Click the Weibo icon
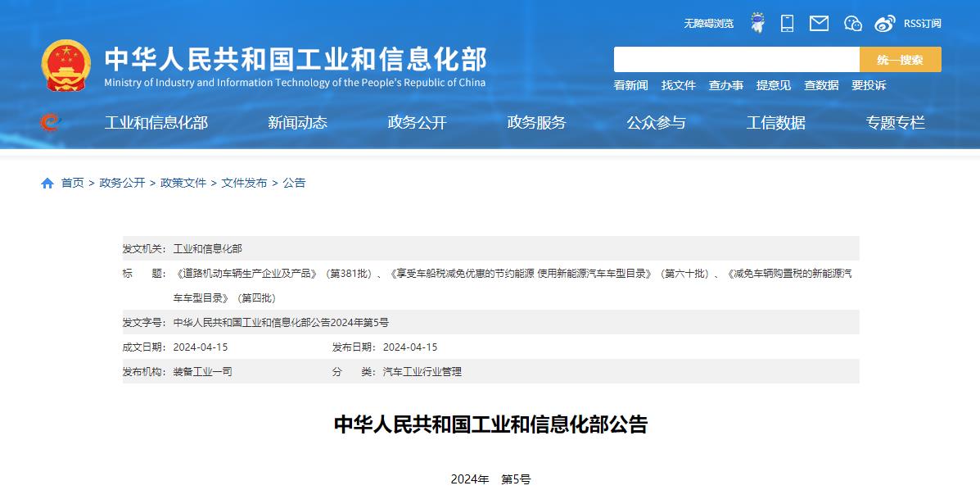 [x=884, y=24]
